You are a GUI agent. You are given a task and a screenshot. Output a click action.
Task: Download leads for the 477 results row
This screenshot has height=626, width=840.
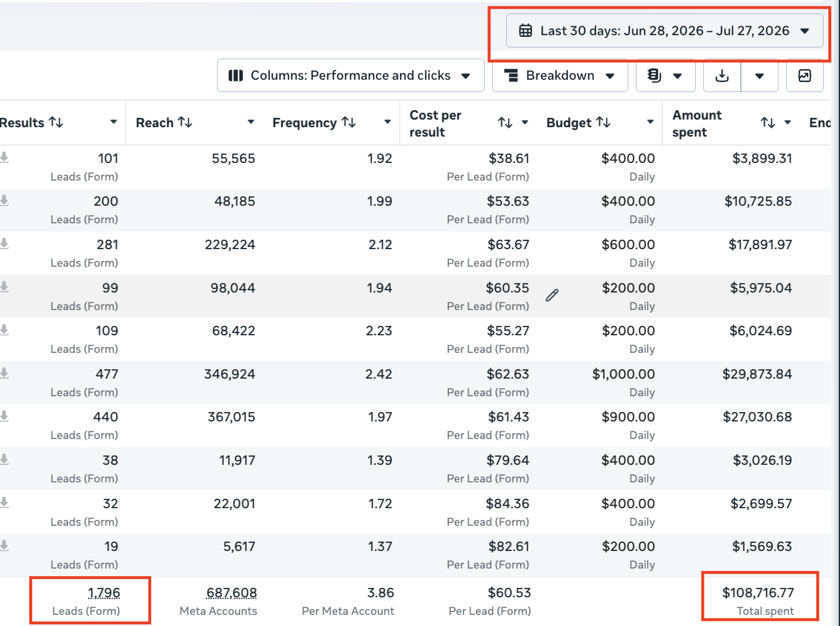click(4, 373)
